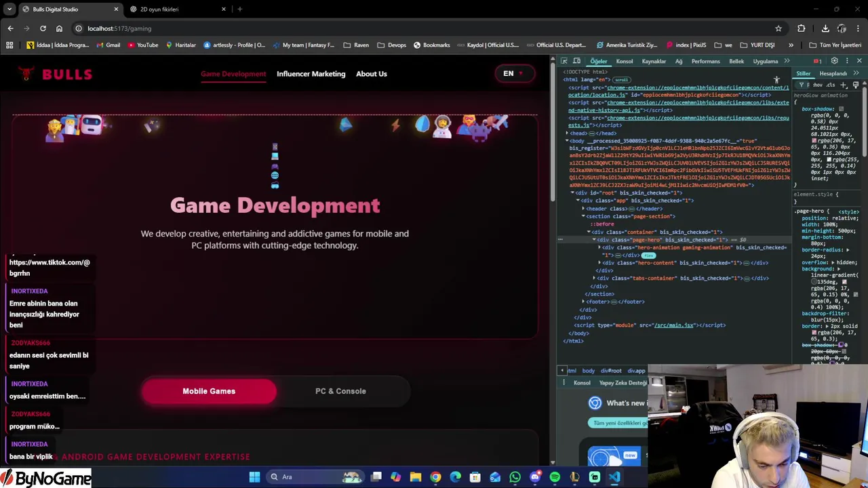Expand the header element node

point(584,209)
